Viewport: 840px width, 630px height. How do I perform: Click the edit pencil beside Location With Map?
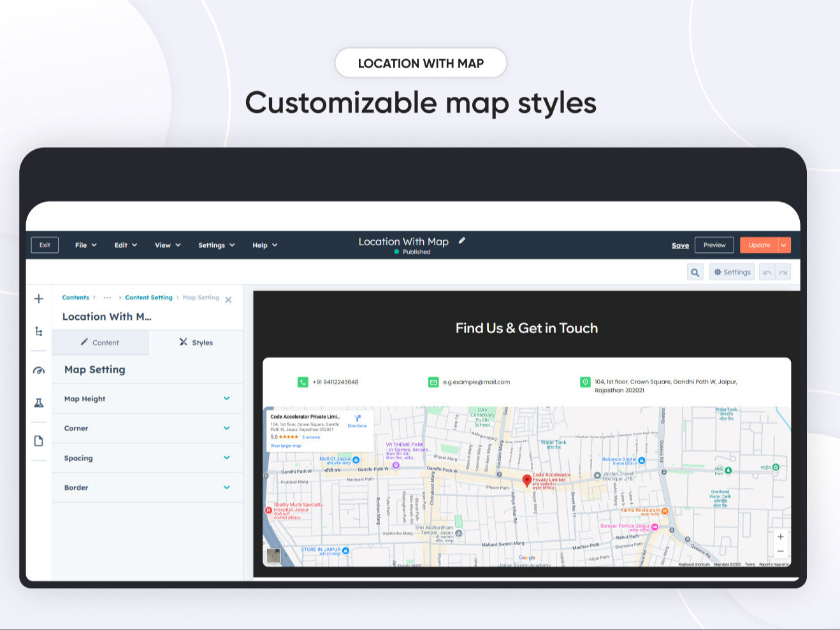point(461,240)
